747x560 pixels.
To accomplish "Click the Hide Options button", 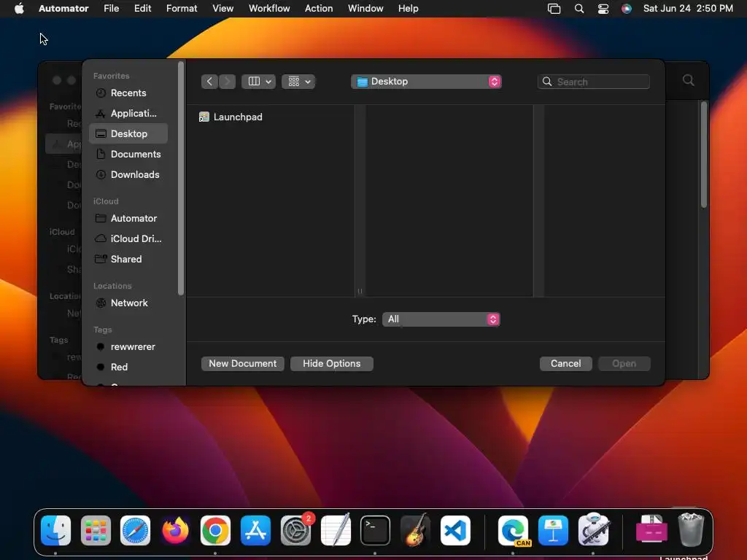I will [x=332, y=363].
